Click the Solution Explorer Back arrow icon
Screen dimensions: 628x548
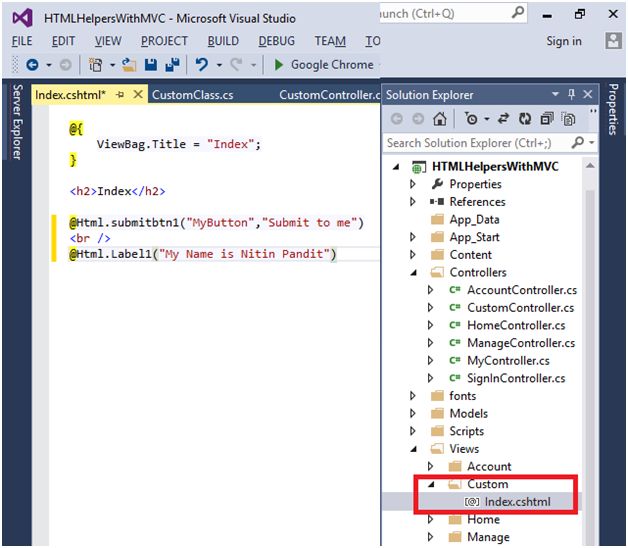(x=397, y=119)
